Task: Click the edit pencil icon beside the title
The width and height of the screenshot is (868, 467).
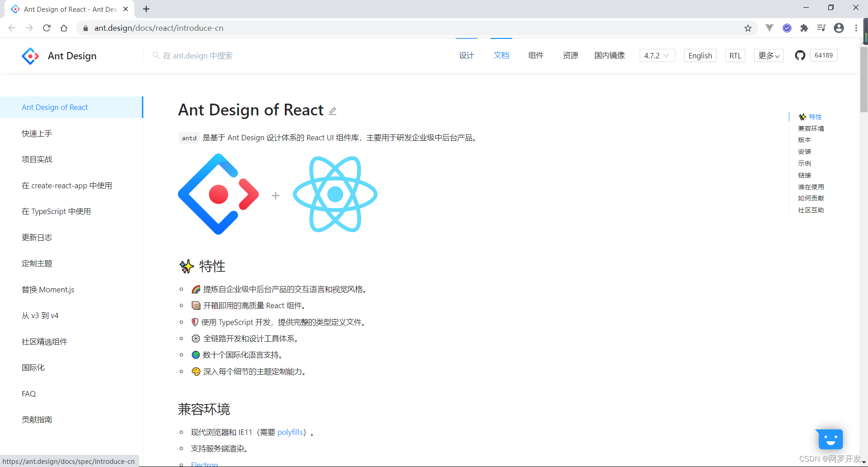Action: 333,111
